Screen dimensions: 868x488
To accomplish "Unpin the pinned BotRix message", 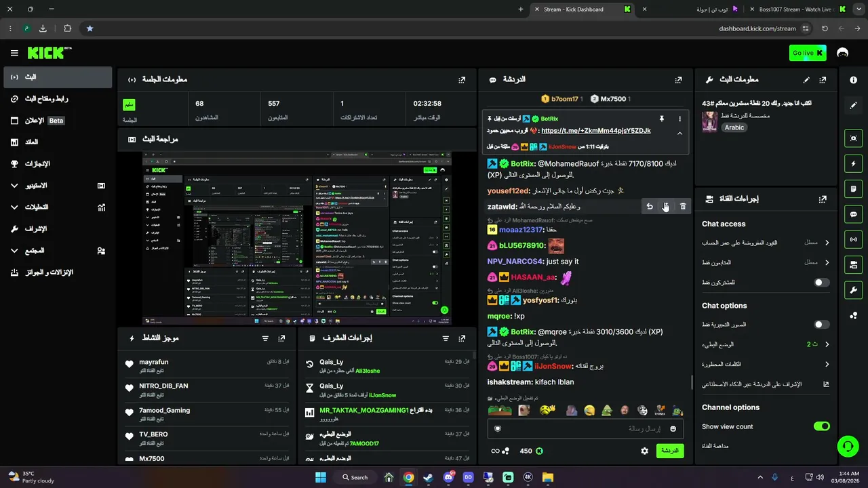I will point(662,119).
